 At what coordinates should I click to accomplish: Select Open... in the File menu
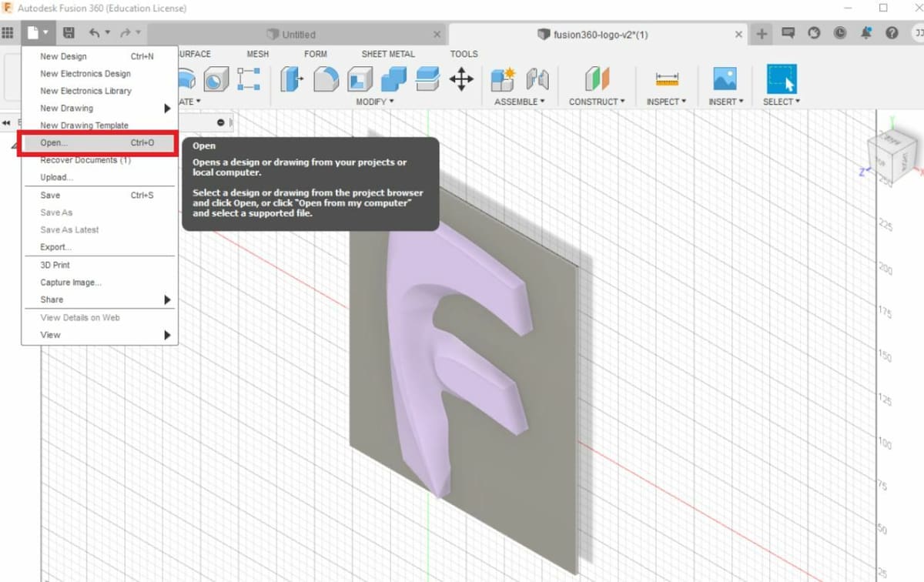[99, 143]
